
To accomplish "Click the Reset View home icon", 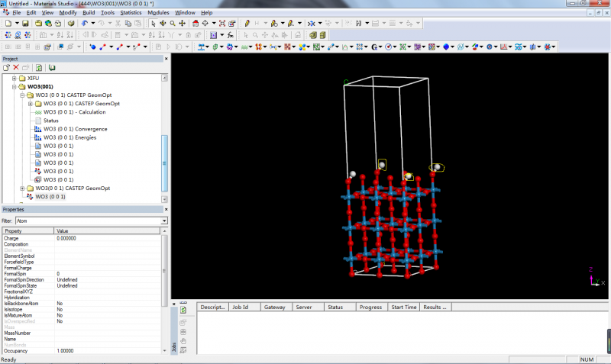I will [x=194, y=24].
